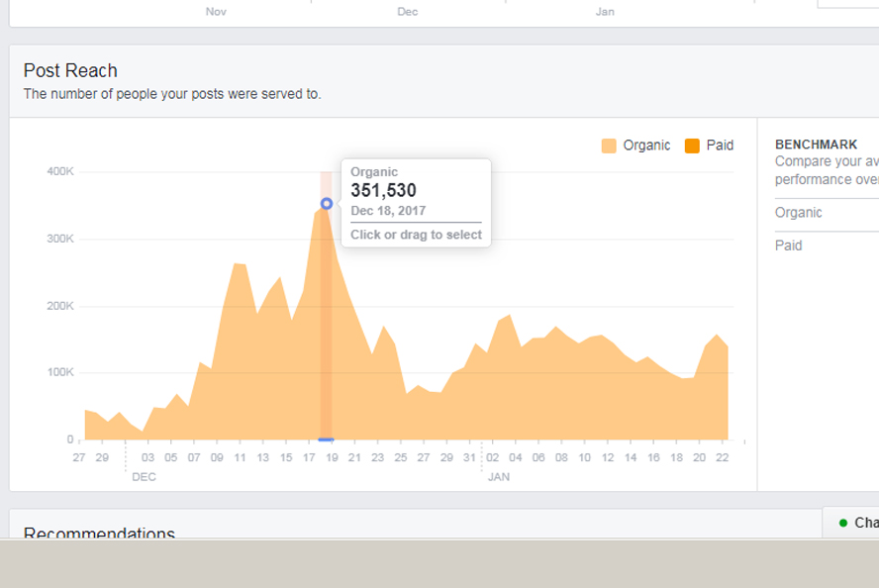
Task: Select date 25 on the x-axis
Action: (x=400, y=457)
